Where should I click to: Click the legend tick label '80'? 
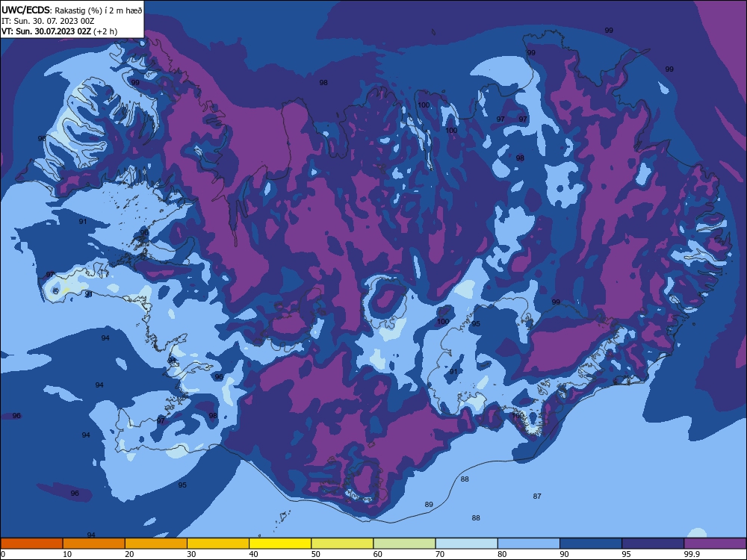[503, 554]
